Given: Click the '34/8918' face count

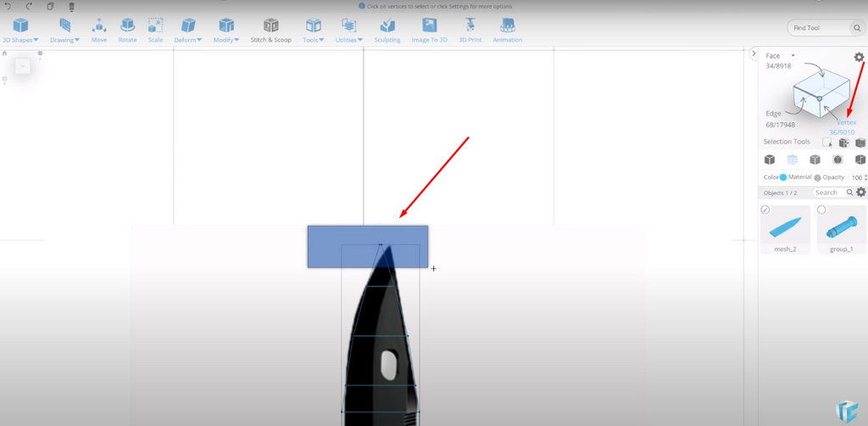Looking at the screenshot, I should point(778,66).
